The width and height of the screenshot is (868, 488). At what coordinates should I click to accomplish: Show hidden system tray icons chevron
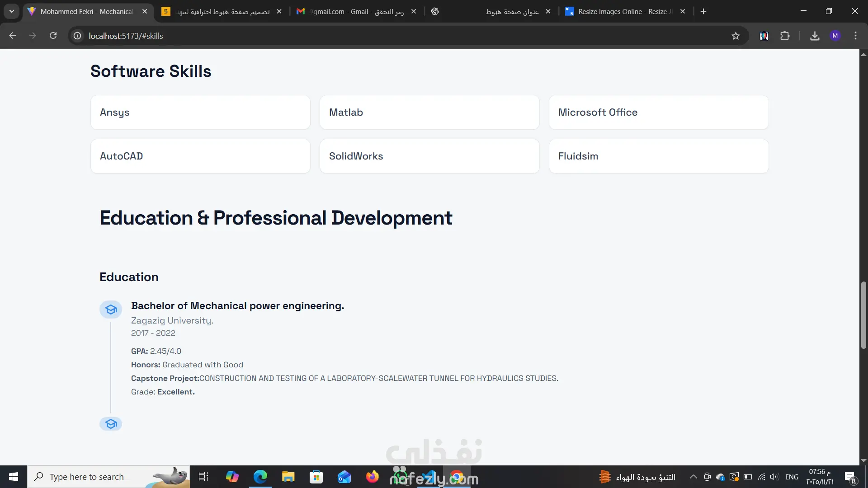(693, 477)
